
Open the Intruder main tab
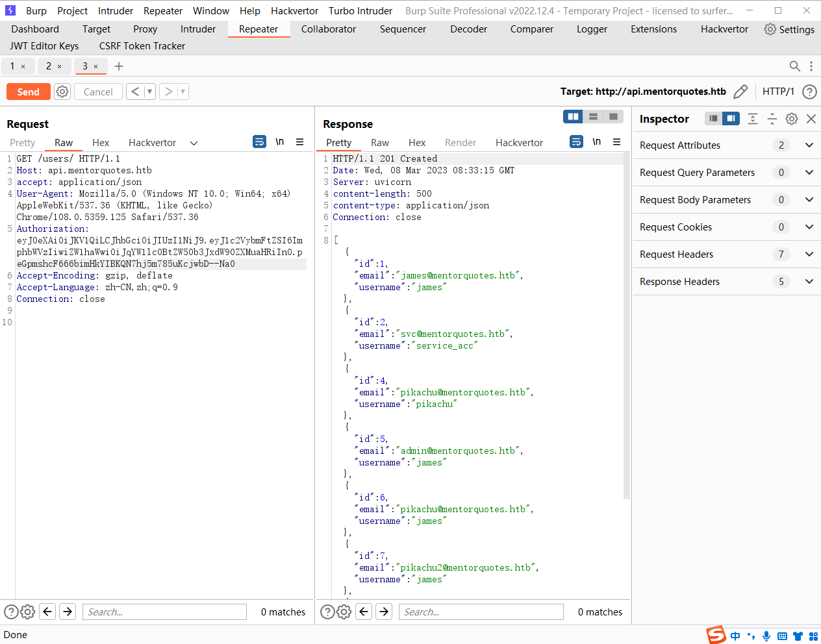198,29
